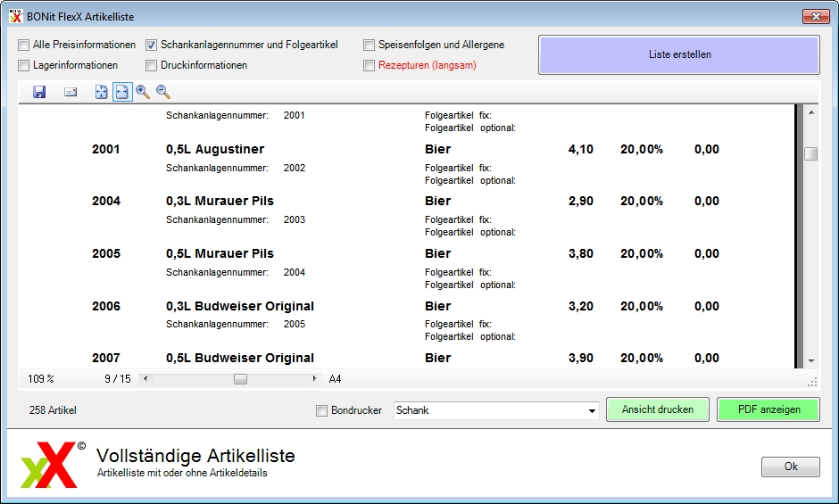Click article name 0,5L Augustiner

(x=215, y=149)
